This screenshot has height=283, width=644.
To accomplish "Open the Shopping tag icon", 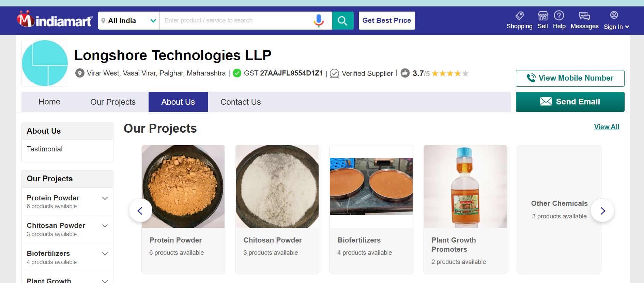I will coord(519,16).
